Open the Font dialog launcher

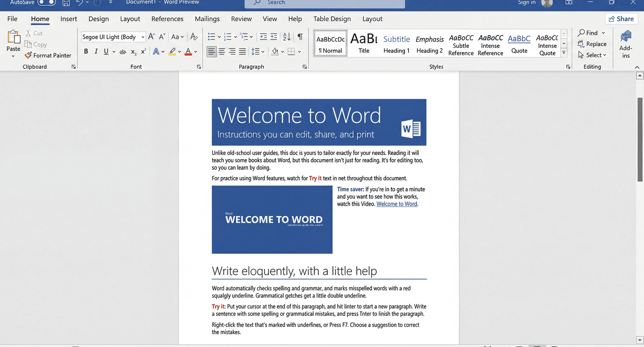click(199, 67)
